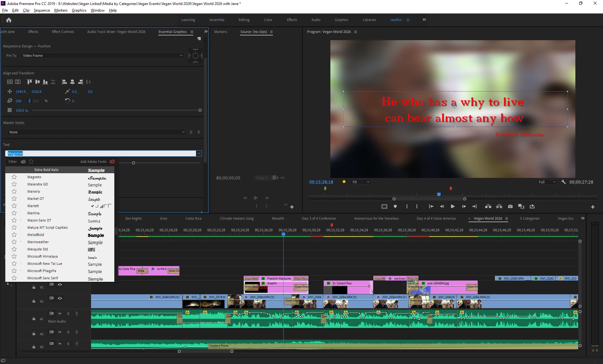Expand the Master Styles dropdown
This screenshot has width=603, height=364.
(x=96, y=132)
